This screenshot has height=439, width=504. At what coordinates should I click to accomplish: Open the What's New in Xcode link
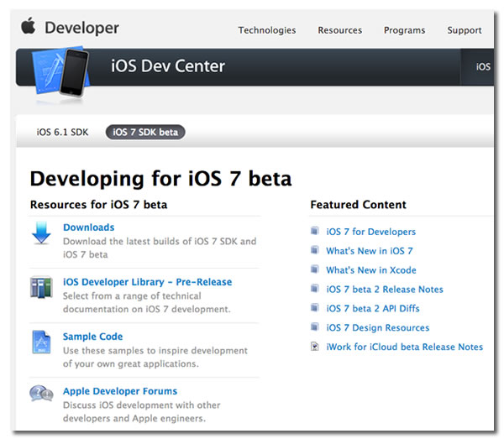(x=371, y=270)
